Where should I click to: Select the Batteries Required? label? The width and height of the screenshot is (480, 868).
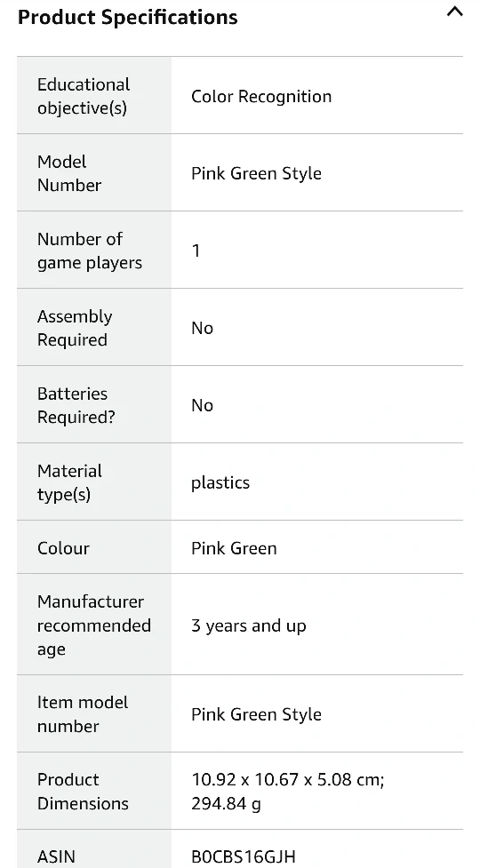pyautogui.click(x=76, y=405)
